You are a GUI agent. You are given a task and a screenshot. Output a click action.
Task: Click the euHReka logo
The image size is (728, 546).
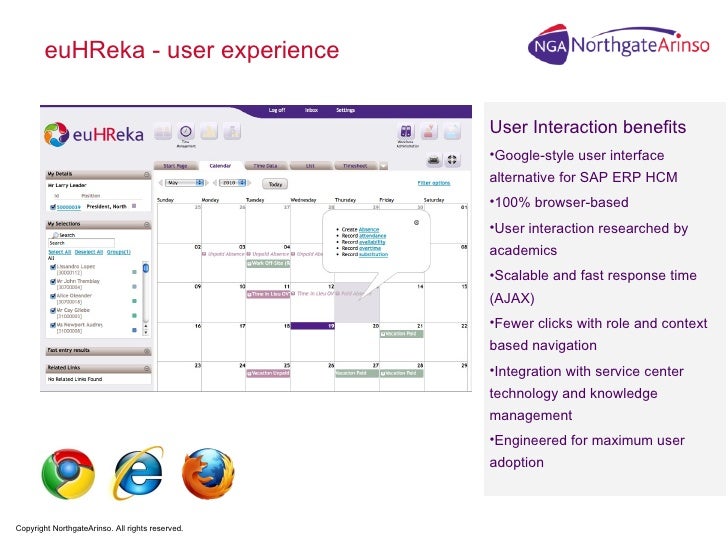94,134
